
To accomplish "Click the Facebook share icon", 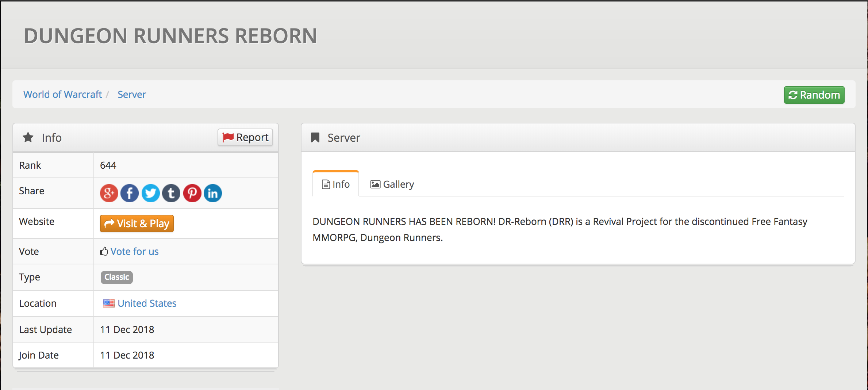I will click(130, 193).
